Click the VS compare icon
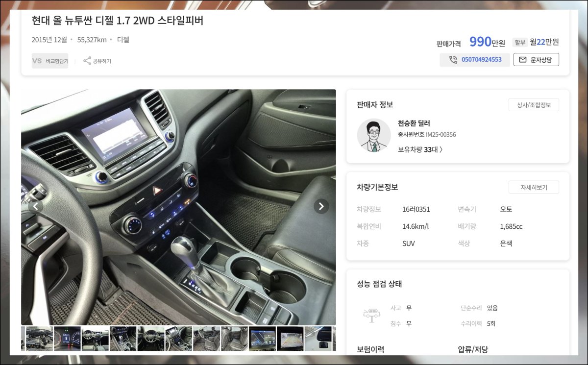 click(37, 61)
